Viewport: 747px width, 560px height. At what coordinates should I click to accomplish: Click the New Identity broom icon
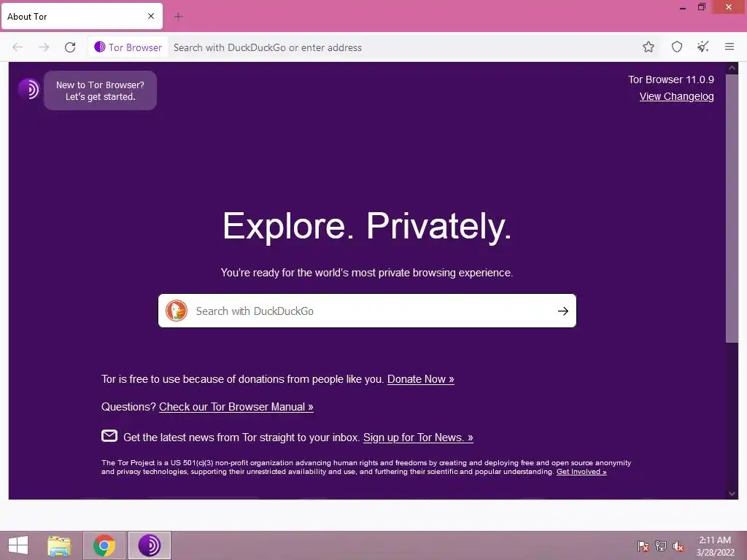(703, 47)
